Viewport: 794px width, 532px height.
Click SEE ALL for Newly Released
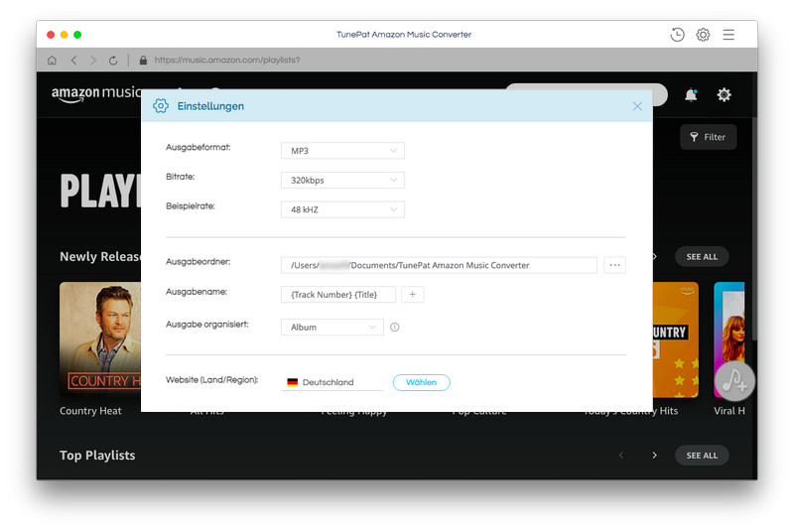[x=702, y=257]
